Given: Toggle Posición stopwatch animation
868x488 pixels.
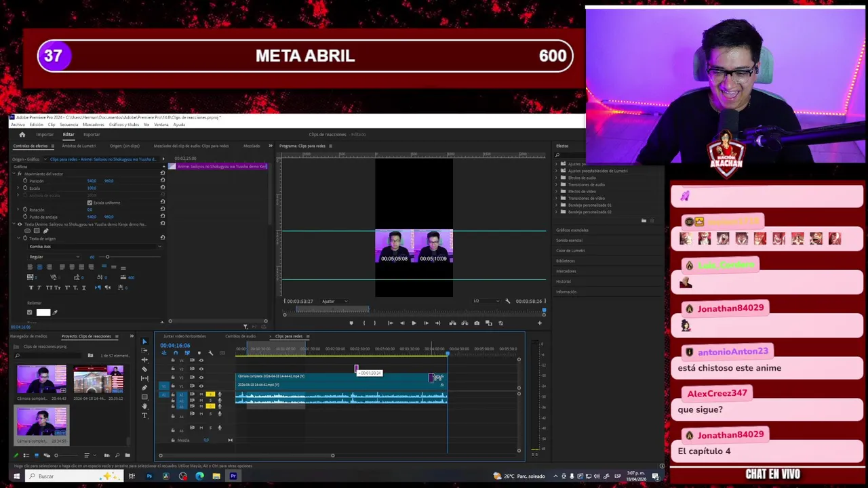Looking at the screenshot, I should point(25,180).
